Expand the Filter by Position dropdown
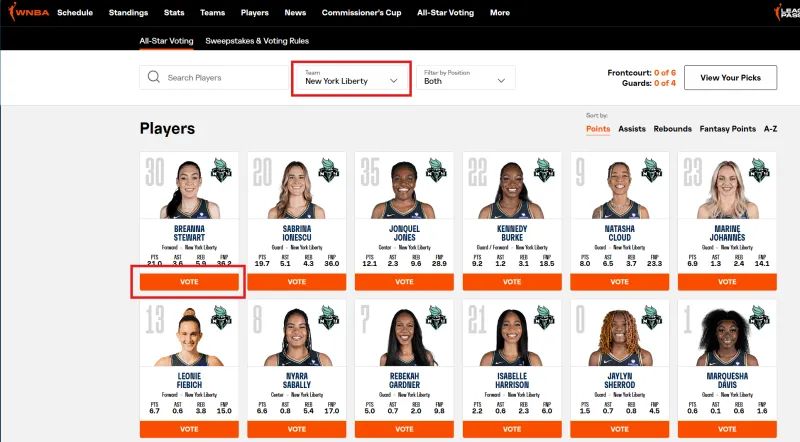Screen dimensions: 800x442 point(465,78)
